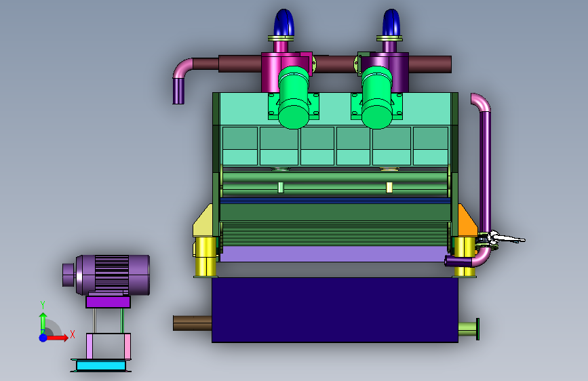Screen dimensions: 588x381
Task: Select the right blue elbow pipe on top
Action: 391,22
